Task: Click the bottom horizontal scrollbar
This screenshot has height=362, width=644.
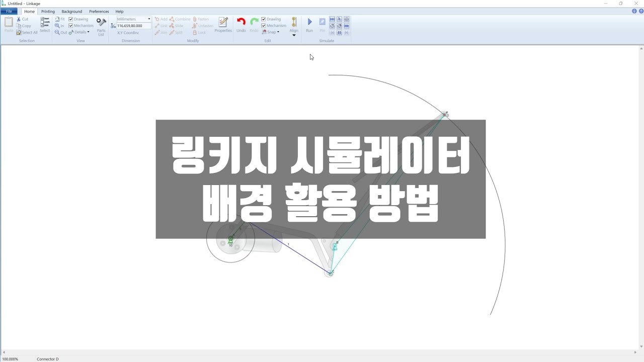Action: tap(320, 353)
